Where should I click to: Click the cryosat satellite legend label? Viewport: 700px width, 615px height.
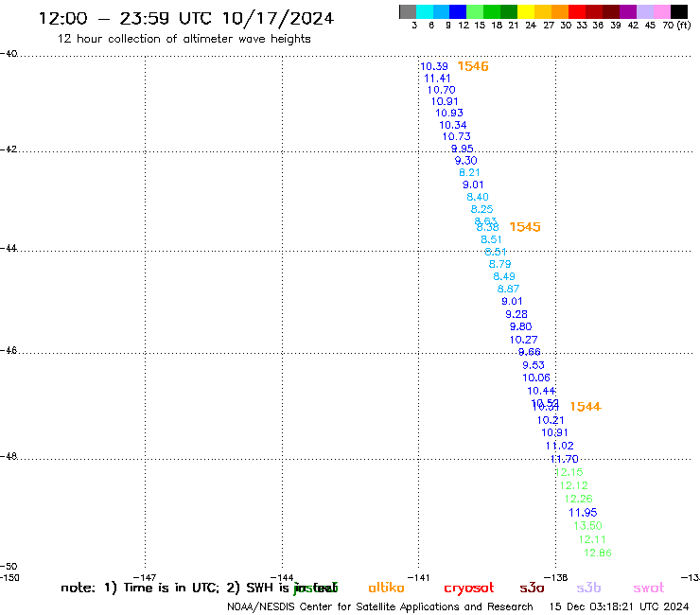(x=469, y=588)
